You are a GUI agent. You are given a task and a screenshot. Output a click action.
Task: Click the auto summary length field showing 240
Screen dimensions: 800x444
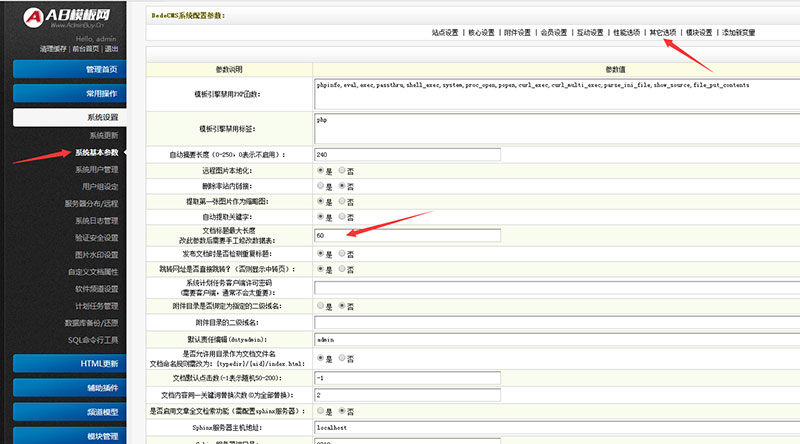[x=407, y=154]
